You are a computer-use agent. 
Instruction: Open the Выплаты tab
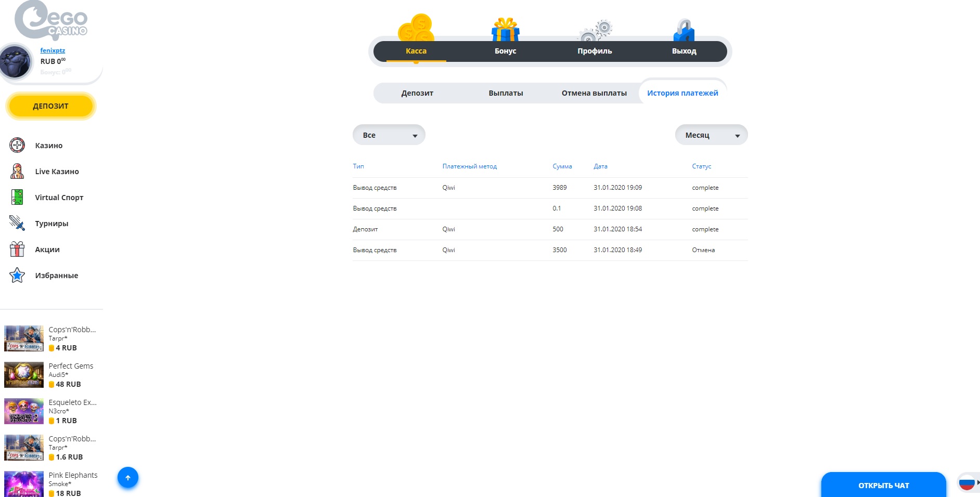(x=506, y=93)
